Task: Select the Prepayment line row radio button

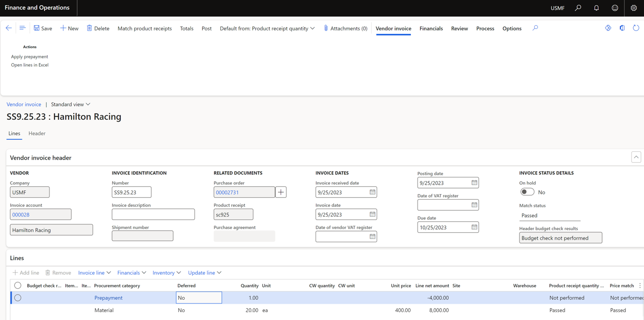Action: (18, 298)
